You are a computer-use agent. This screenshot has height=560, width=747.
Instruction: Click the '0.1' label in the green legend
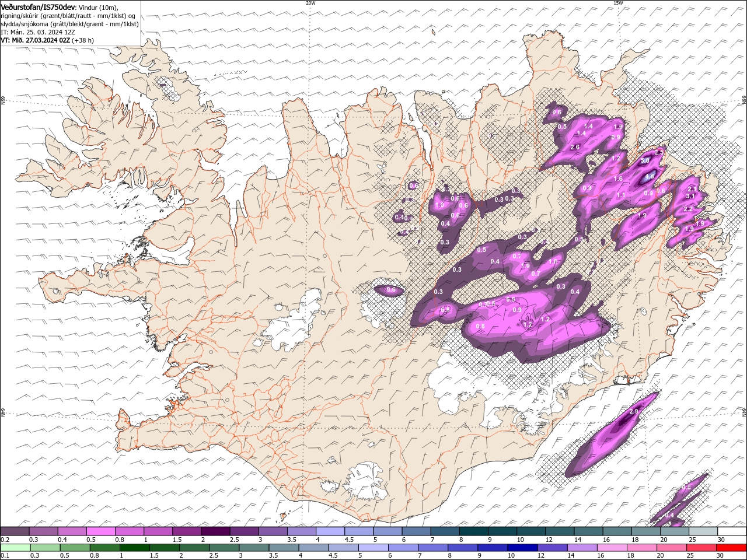(5, 556)
